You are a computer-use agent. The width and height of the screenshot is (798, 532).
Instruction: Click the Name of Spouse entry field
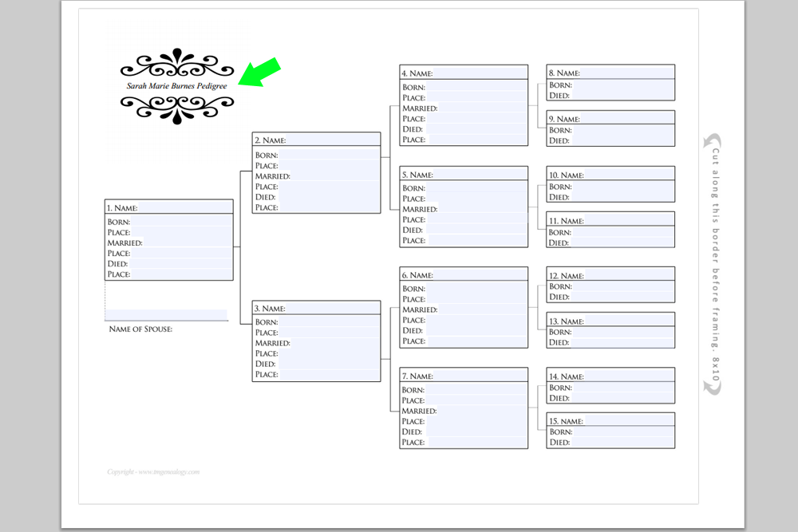coord(166,315)
